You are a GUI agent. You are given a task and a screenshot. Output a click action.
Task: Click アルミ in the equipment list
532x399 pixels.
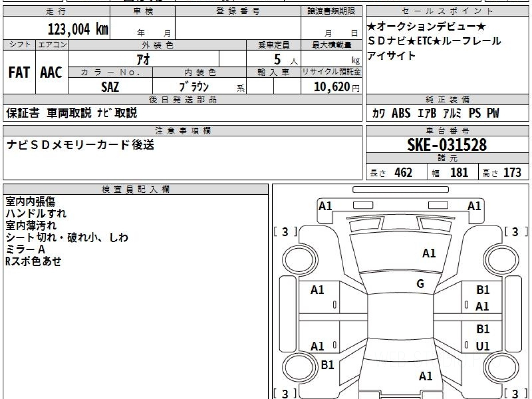452,113
